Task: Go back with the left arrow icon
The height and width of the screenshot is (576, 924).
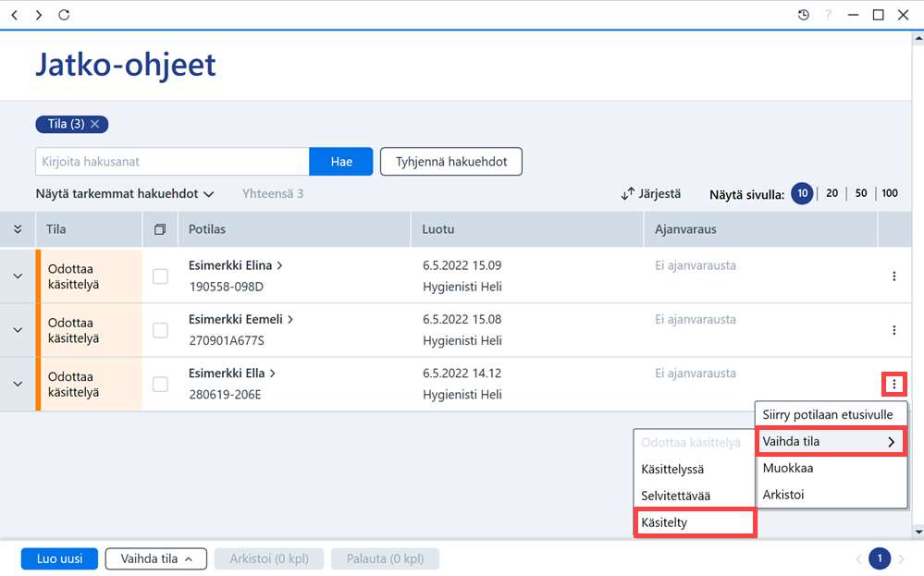Action: click(x=15, y=15)
